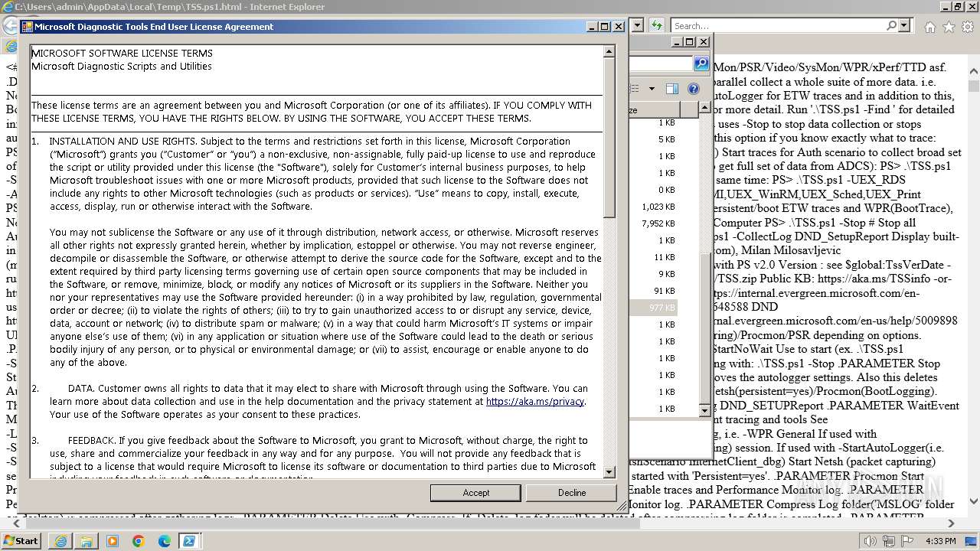Open the Explorer view options dropdown arrow

[x=652, y=89]
